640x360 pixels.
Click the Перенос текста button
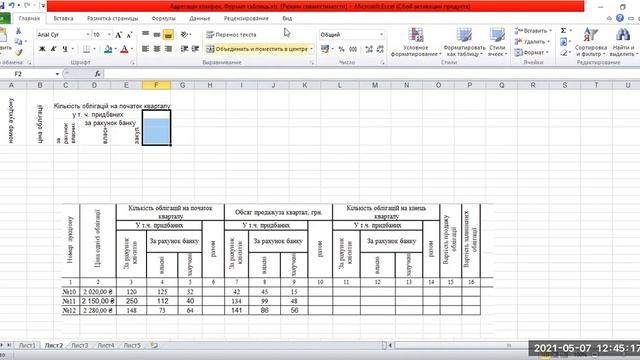(x=231, y=35)
